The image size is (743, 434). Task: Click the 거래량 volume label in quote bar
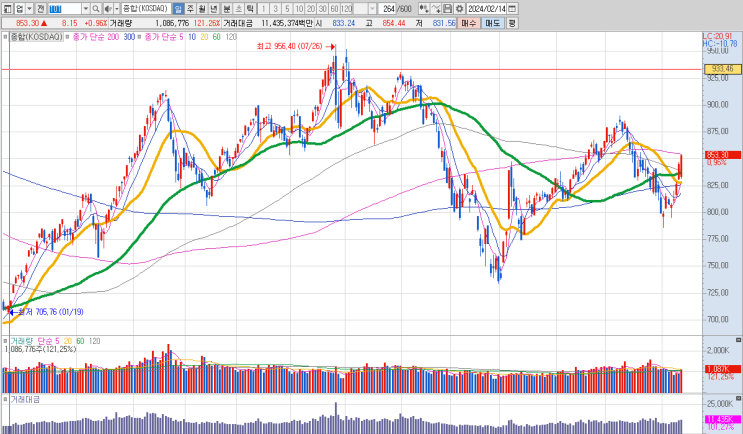[120, 23]
